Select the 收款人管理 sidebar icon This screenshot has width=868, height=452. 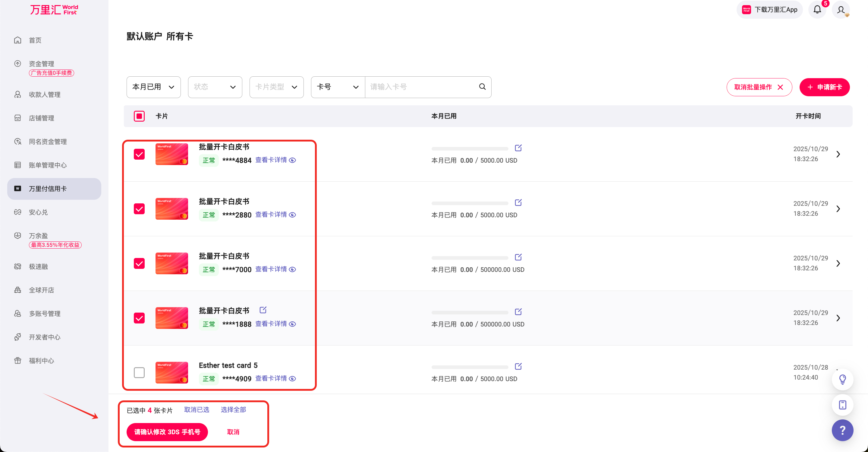pos(17,94)
